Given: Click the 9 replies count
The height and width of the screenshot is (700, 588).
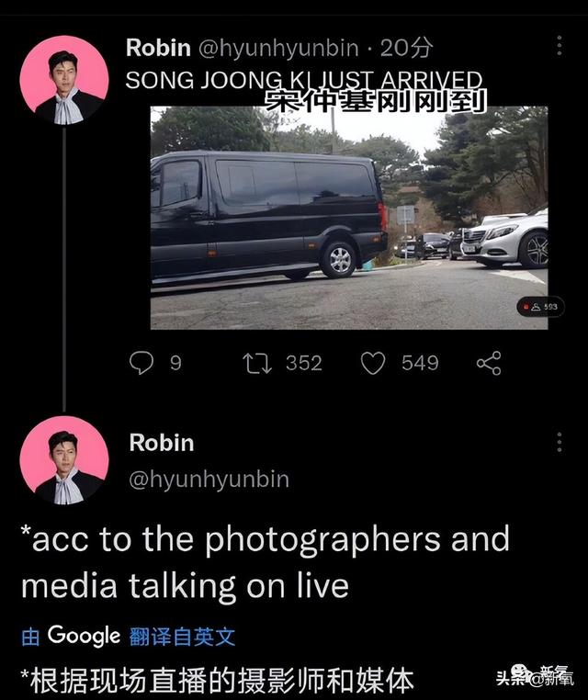Looking at the screenshot, I should coord(175,363).
